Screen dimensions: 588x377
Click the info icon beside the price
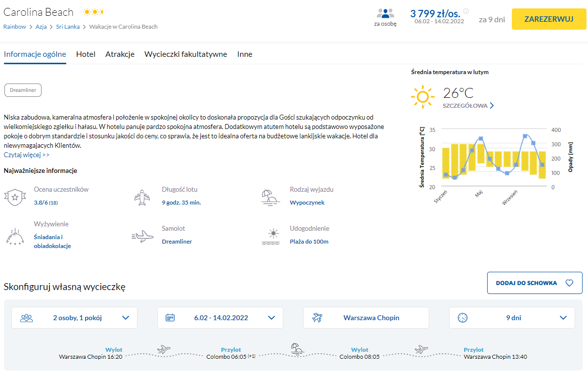[x=466, y=11]
